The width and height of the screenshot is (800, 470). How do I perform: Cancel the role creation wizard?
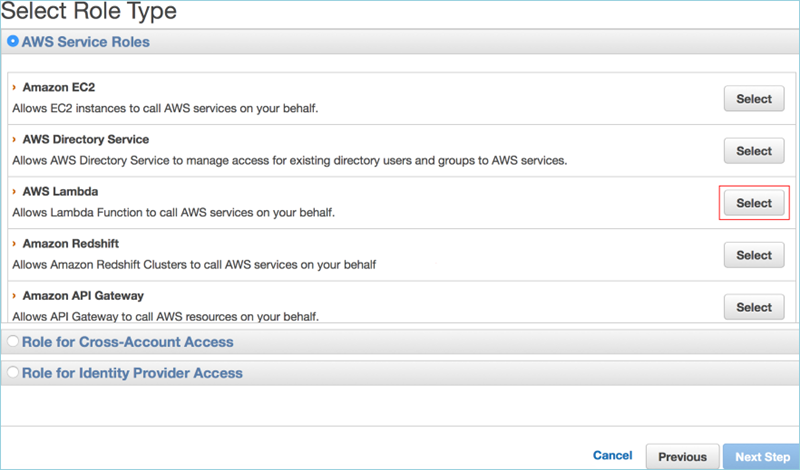612,455
